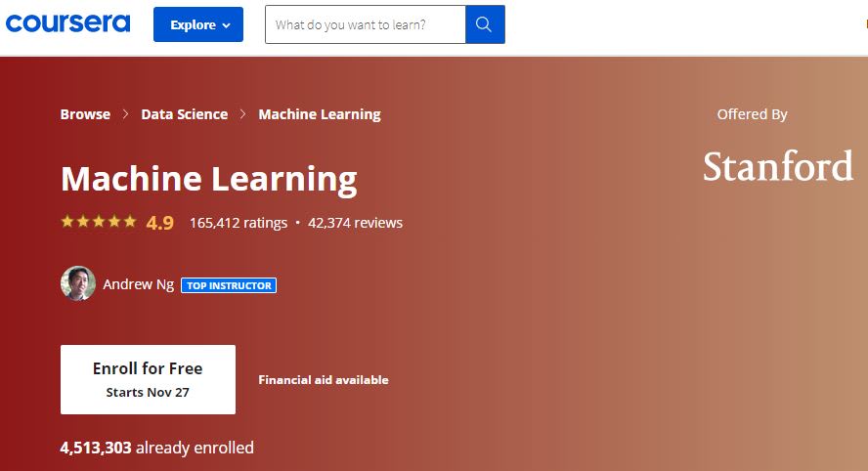Click the magnifying glass search button

[485, 24]
